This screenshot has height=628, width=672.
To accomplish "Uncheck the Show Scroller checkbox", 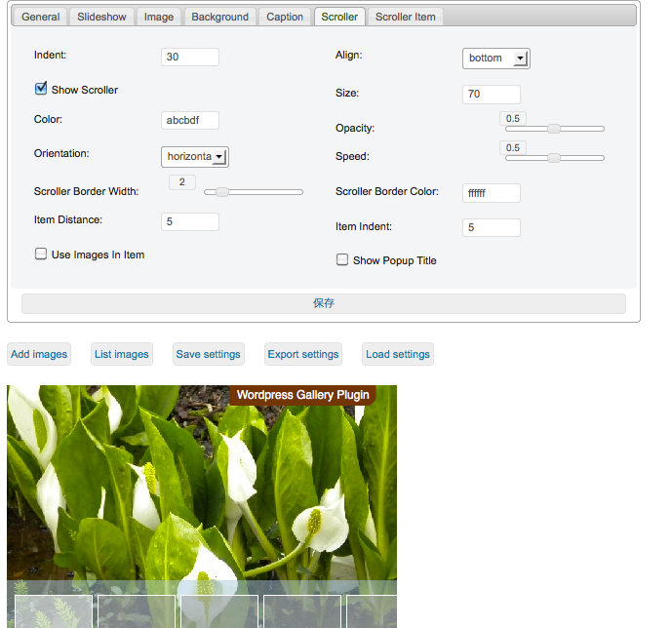I will click(41, 89).
